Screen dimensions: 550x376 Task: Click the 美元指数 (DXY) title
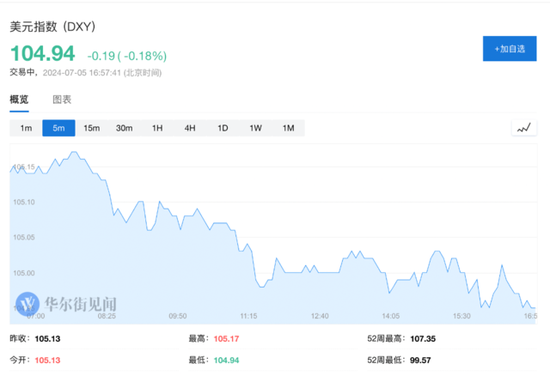pyautogui.click(x=53, y=27)
